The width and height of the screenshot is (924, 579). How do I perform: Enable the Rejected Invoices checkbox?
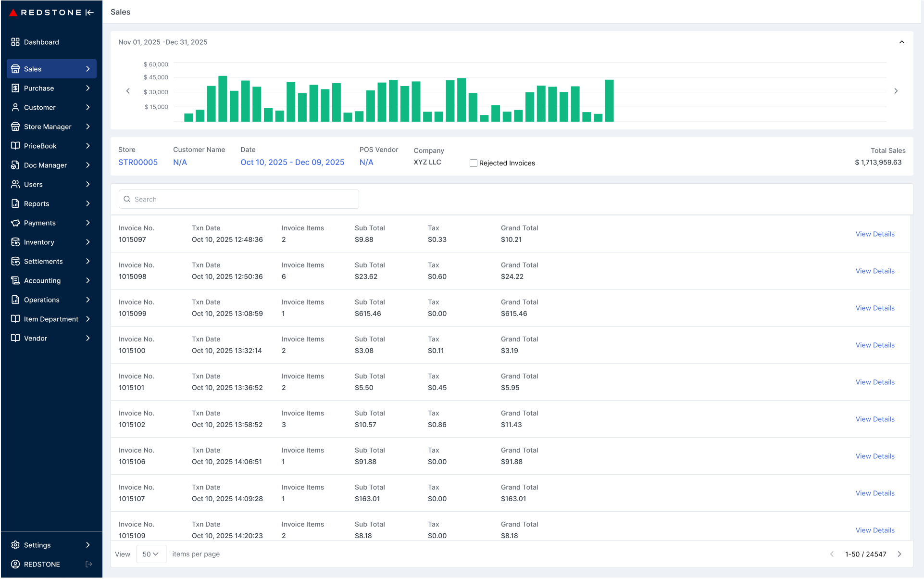point(473,163)
